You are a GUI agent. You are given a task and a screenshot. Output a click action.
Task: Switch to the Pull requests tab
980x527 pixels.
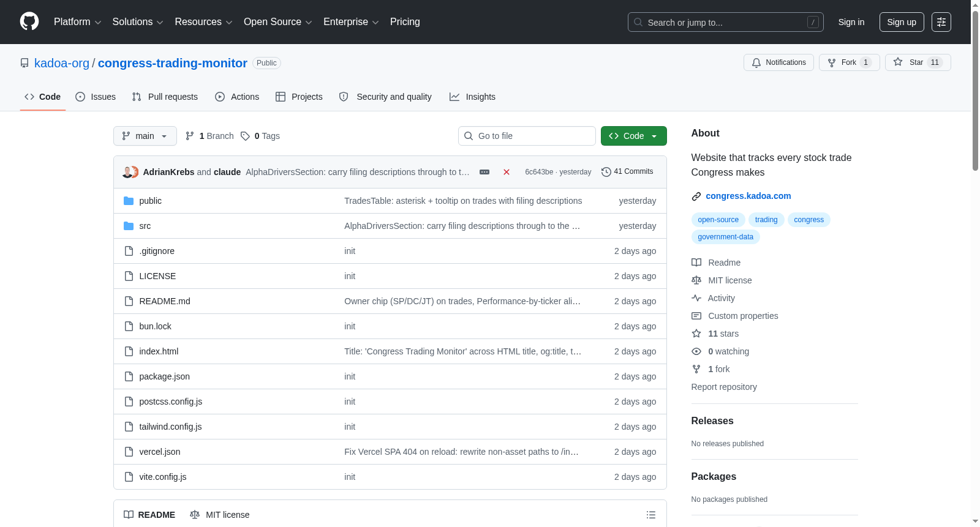pos(165,97)
